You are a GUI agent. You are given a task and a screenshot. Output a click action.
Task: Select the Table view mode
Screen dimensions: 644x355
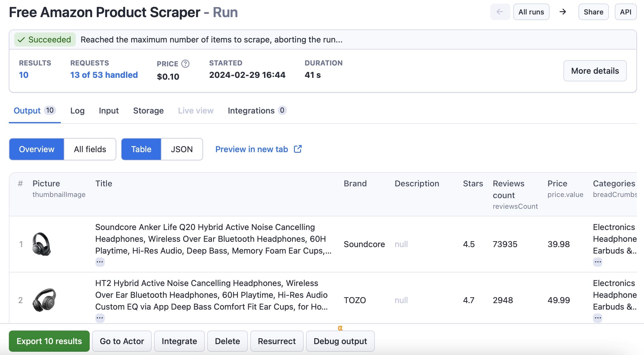141,149
